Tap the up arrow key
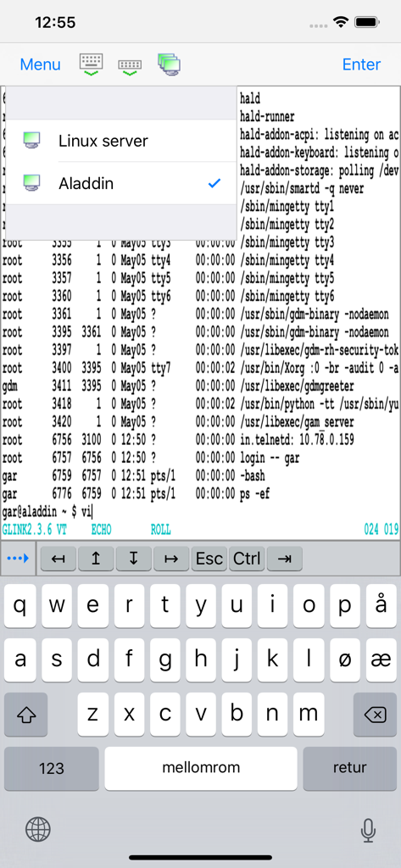The width and height of the screenshot is (401, 868). click(x=95, y=559)
